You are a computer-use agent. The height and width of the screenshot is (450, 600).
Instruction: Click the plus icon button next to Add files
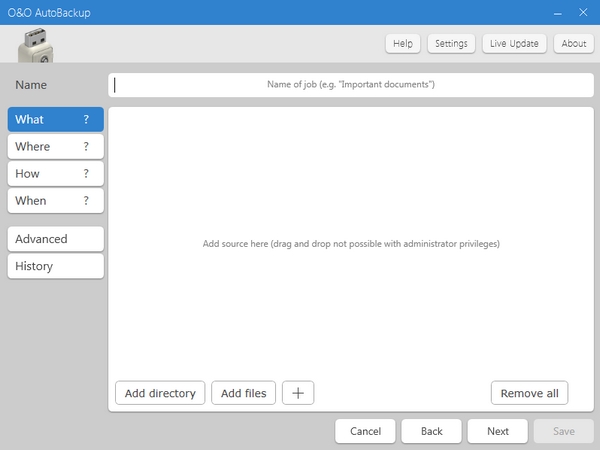click(298, 393)
